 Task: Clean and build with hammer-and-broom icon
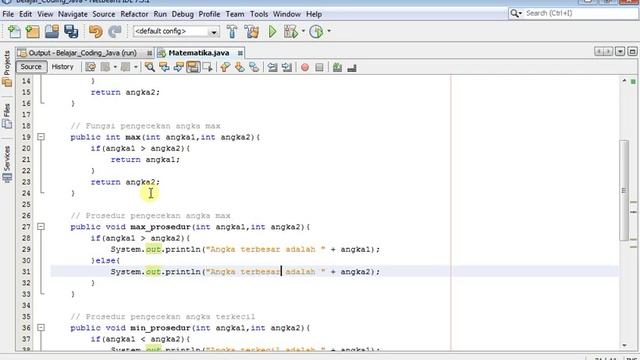pyautogui.click(x=252, y=31)
